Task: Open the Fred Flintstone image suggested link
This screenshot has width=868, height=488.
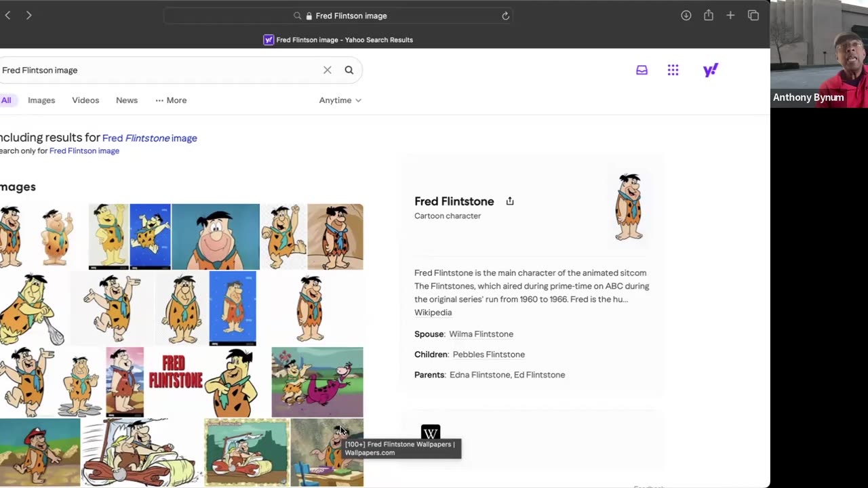Action: click(x=150, y=138)
